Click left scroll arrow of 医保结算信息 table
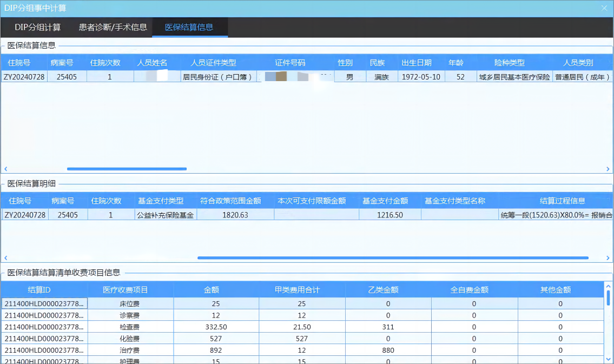The image size is (614, 364). click(x=6, y=169)
